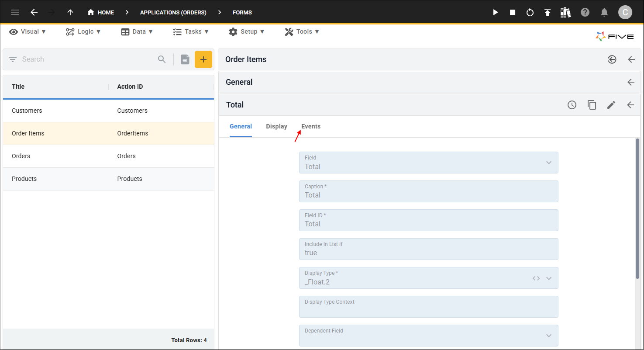The width and height of the screenshot is (644, 350).
Task: Expand the Display Type dropdown arrow
Action: (549, 278)
